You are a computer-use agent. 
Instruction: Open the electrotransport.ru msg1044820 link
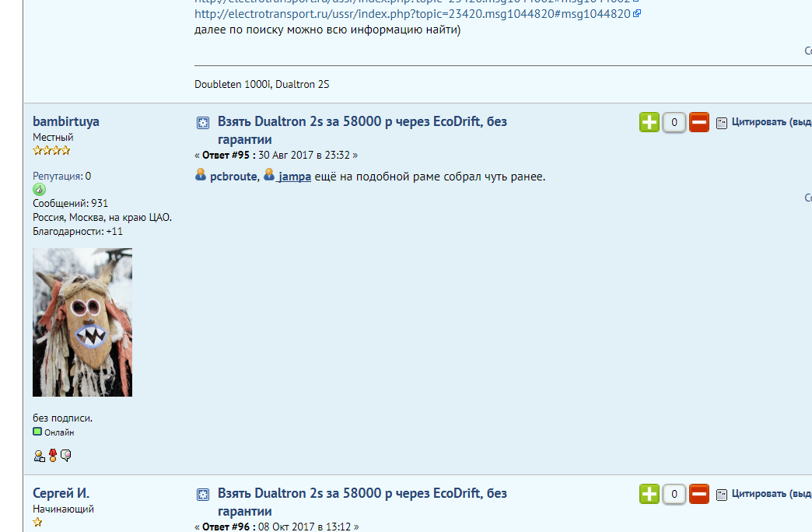tap(412, 14)
